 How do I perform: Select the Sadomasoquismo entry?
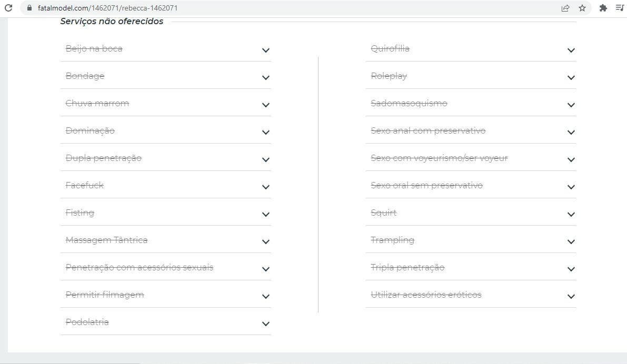409,103
